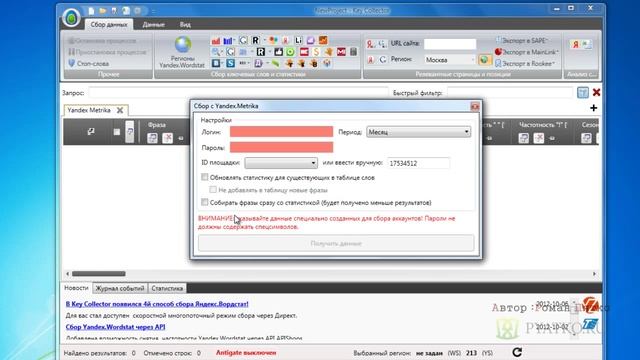The width and height of the screenshot is (640, 360).
Task: Clear the quick filter with the red X
Action: point(596,93)
